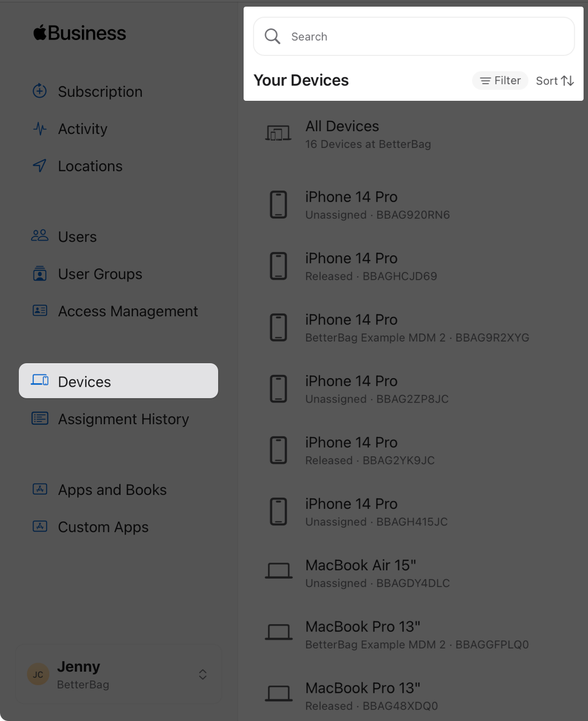The image size is (588, 721).
Task: Select All Devices at BetterBag
Action: pos(412,134)
